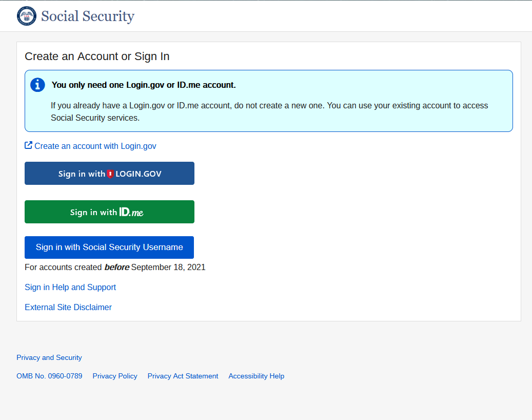View the External Site Disclaimer link

pyautogui.click(x=68, y=307)
